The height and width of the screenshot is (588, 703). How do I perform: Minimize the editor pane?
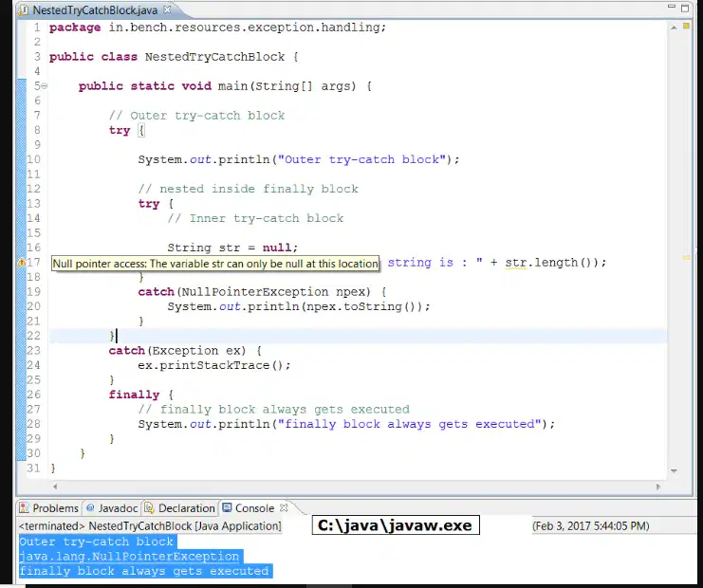(x=671, y=7)
